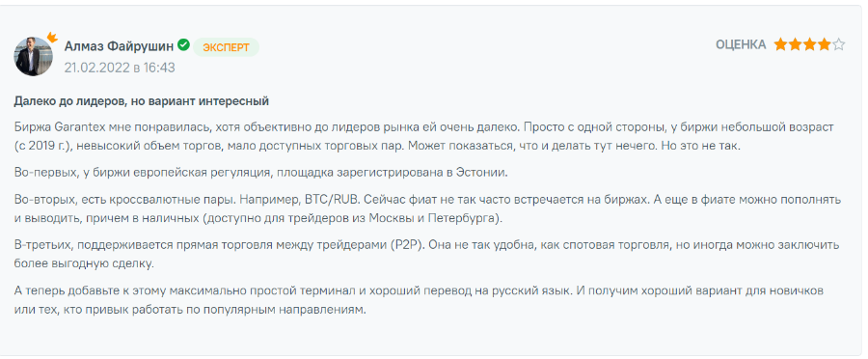The height and width of the screenshot is (359, 868).
Task: Click the paragraph starting 'В-третьих'
Action: (427, 254)
